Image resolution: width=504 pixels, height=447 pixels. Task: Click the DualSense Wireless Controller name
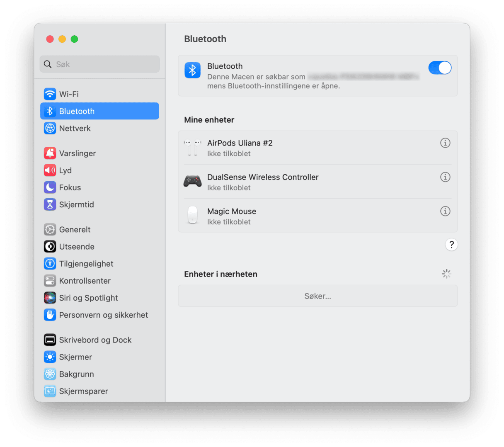(x=263, y=177)
